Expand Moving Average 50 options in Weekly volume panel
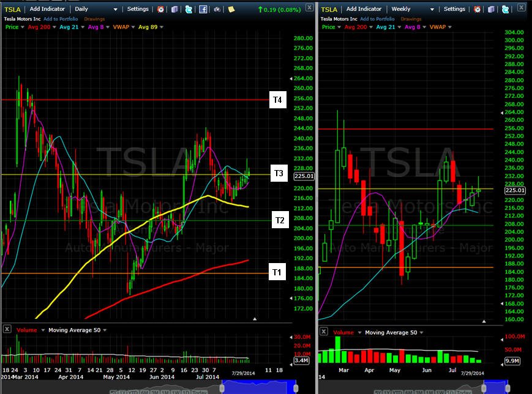The image size is (532, 394). click(421, 333)
